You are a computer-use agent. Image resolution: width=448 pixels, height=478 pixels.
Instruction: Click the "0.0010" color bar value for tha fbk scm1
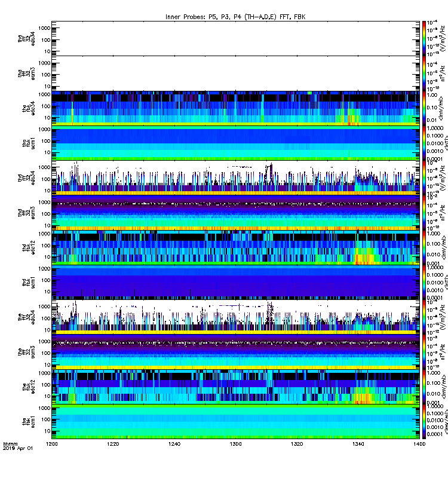pyautogui.click(x=435, y=151)
